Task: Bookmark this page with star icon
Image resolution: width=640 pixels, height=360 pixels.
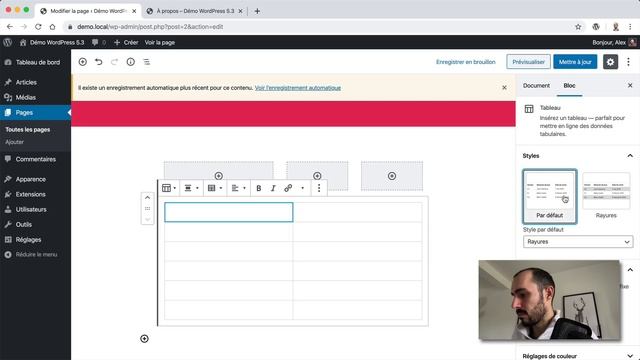Action: [578, 27]
